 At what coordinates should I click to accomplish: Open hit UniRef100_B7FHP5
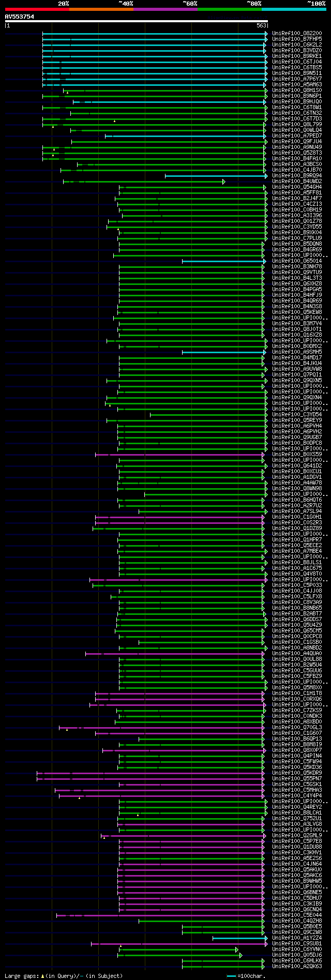[297, 39]
